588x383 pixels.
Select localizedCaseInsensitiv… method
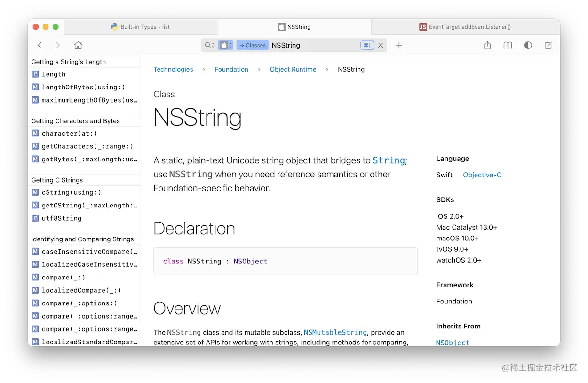pos(85,264)
